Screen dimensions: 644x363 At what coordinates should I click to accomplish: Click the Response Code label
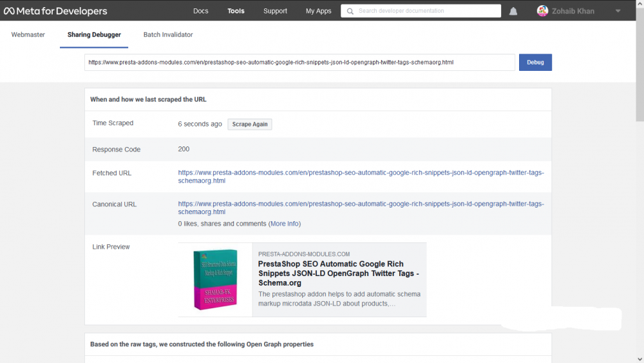pos(116,149)
